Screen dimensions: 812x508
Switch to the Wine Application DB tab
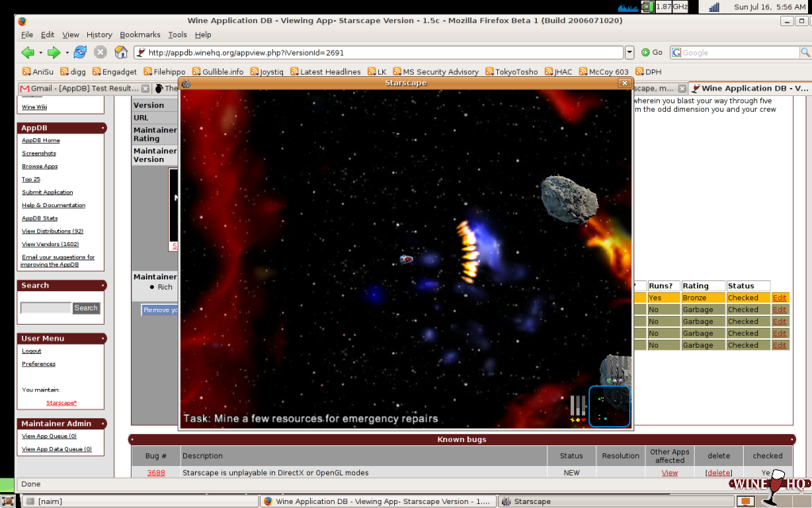point(749,89)
